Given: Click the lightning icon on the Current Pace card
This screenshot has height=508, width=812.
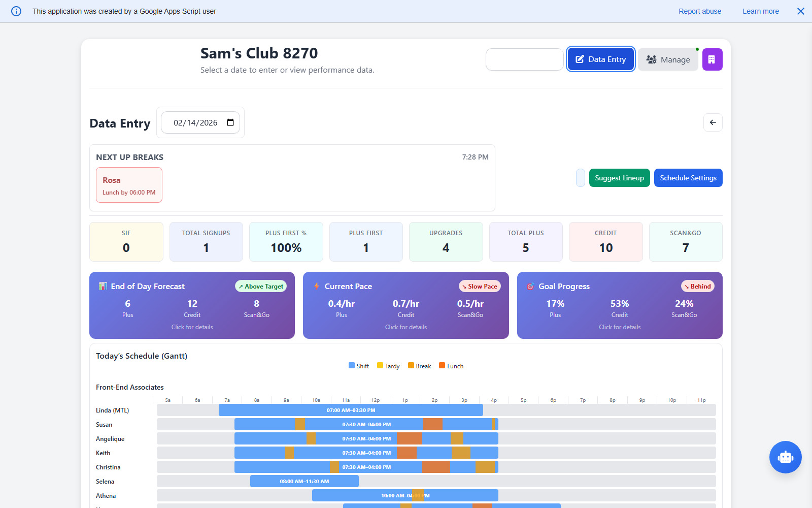Looking at the screenshot, I should [x=316, y=286].
